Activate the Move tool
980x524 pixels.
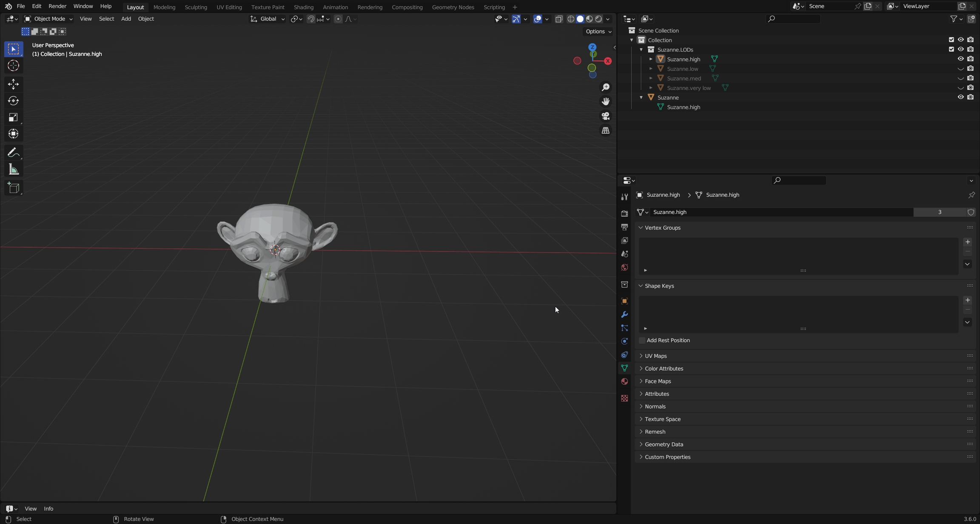13,84
